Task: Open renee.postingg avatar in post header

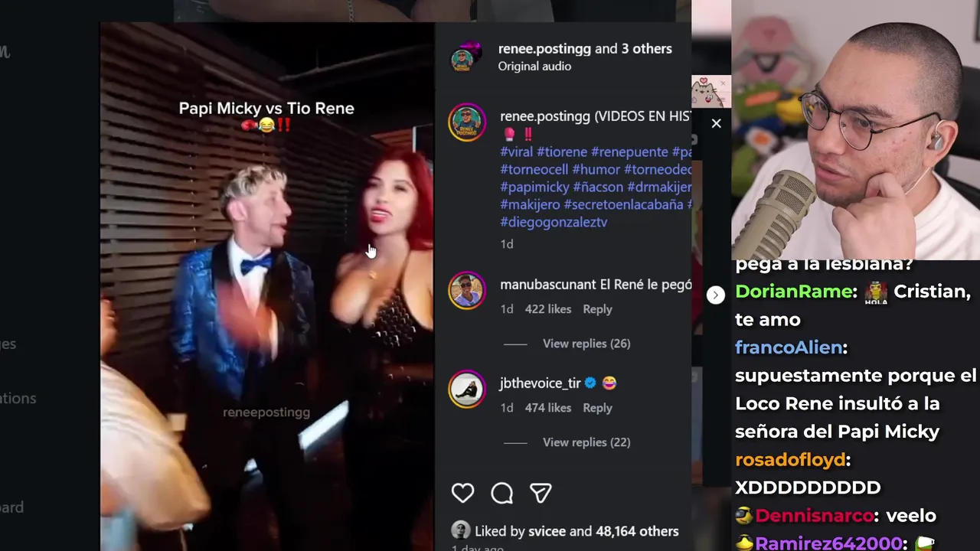Action: coord(465,57)
